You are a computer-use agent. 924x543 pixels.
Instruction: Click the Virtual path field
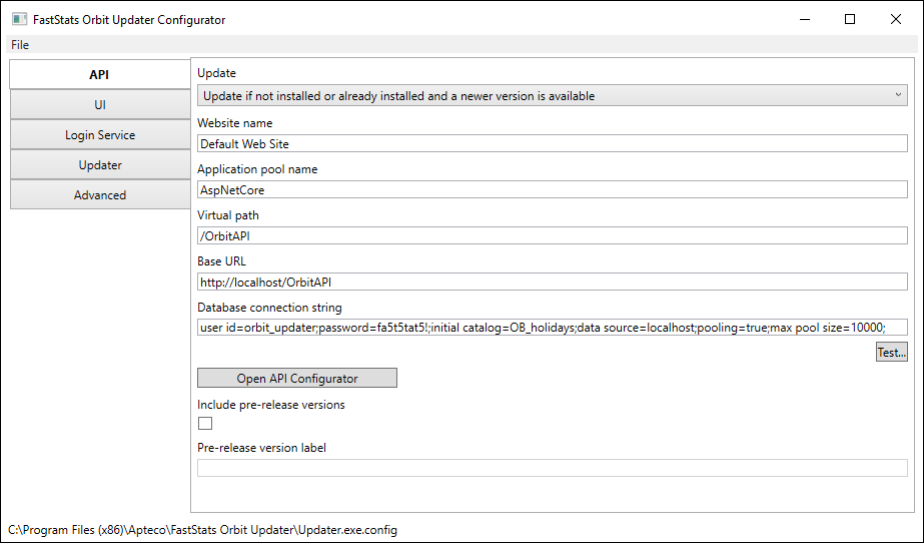coord(552,236)
